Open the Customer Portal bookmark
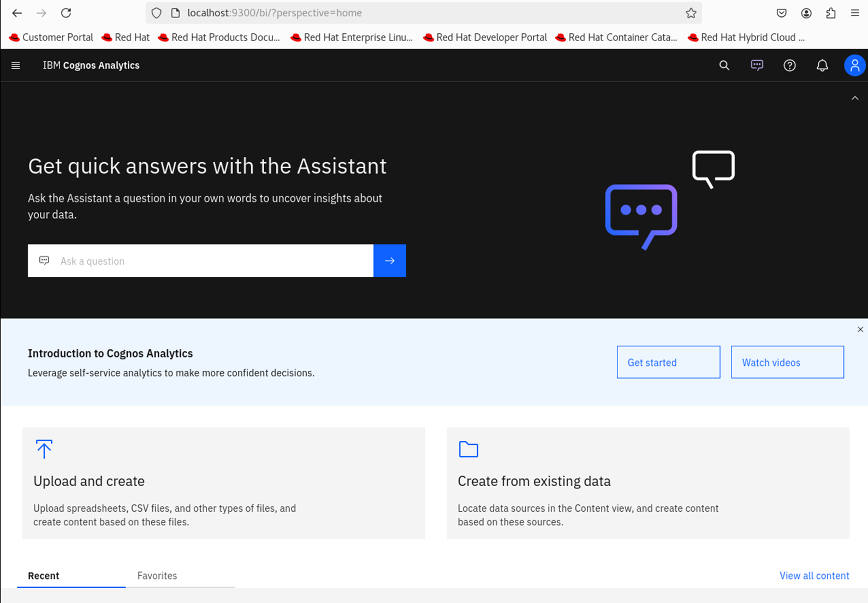This screenshot has width=868, height=603. pyautogui.click(x=51, y=37)
